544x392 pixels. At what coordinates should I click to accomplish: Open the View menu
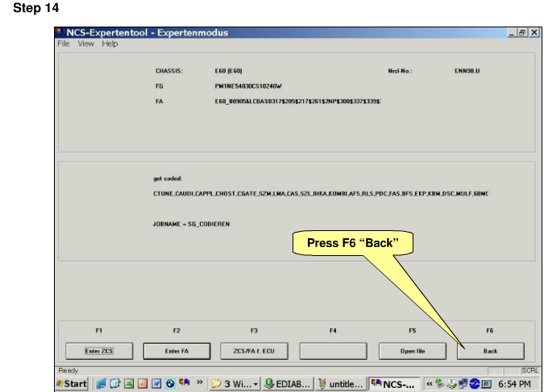click(x=85, y=43)
